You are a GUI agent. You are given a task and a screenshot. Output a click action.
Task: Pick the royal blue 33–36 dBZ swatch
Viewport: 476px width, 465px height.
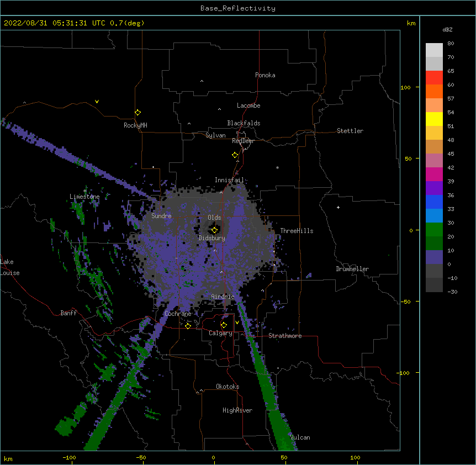[x=434, y=202]
